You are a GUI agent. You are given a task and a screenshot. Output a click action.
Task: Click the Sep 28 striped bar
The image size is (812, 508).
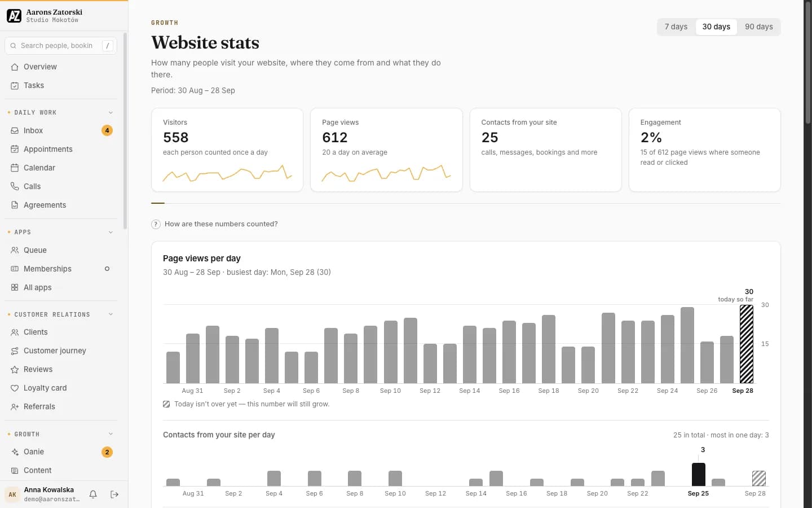(x=746, y=344)
